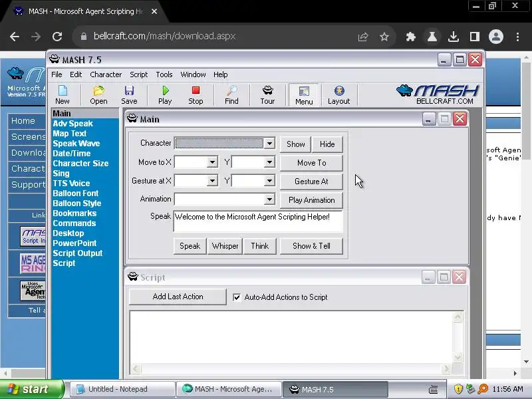This screenshot has height=399, width=532.
Task: Click the Add Last Action button
Action: click(178, 297)
